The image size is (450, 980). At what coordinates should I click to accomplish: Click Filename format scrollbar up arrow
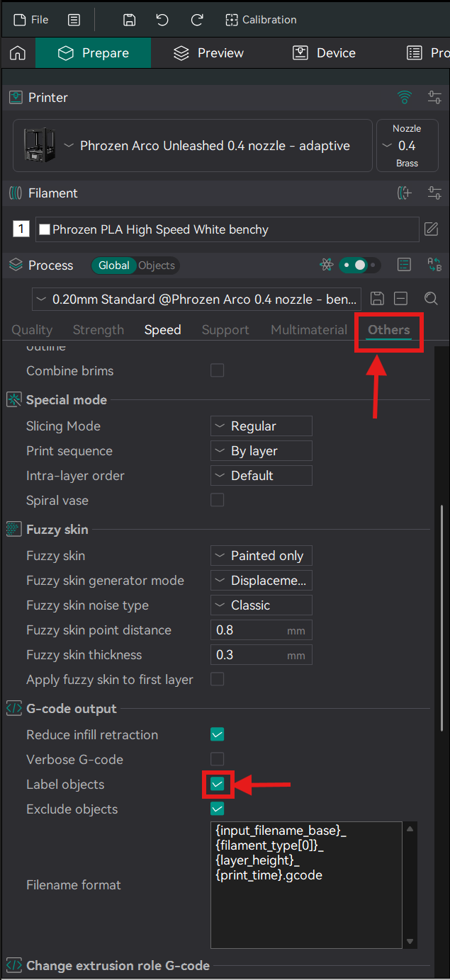tap(410, 828)
